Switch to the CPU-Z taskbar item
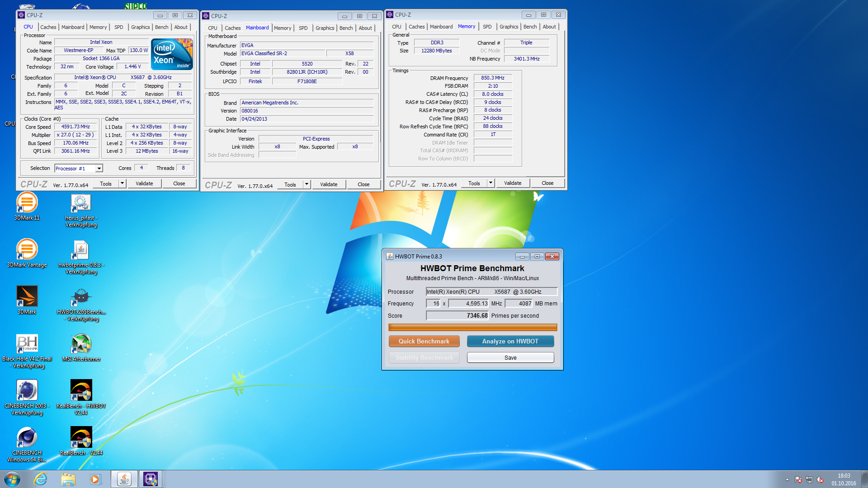The height and width of the screenshot is (488, 868). click(x=151, y=479)
